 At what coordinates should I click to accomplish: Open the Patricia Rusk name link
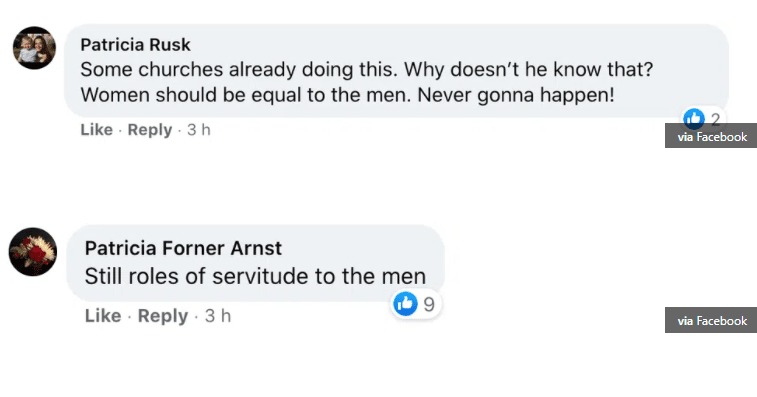click(135, 44)
